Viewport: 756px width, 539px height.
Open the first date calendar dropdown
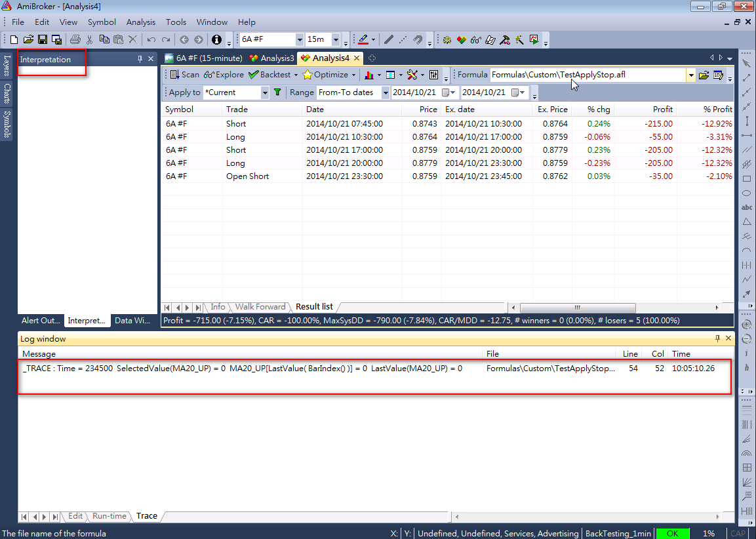click(448, 92)
